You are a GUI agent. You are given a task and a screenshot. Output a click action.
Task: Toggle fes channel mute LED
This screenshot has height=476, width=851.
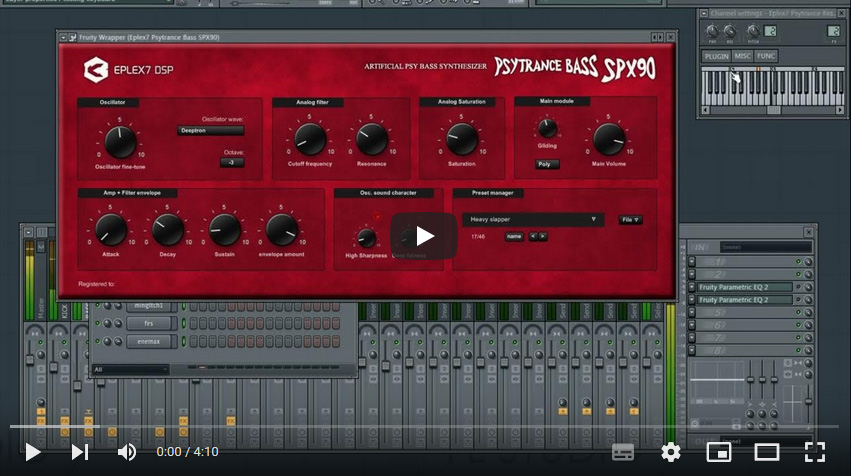[x=98, y=323]
